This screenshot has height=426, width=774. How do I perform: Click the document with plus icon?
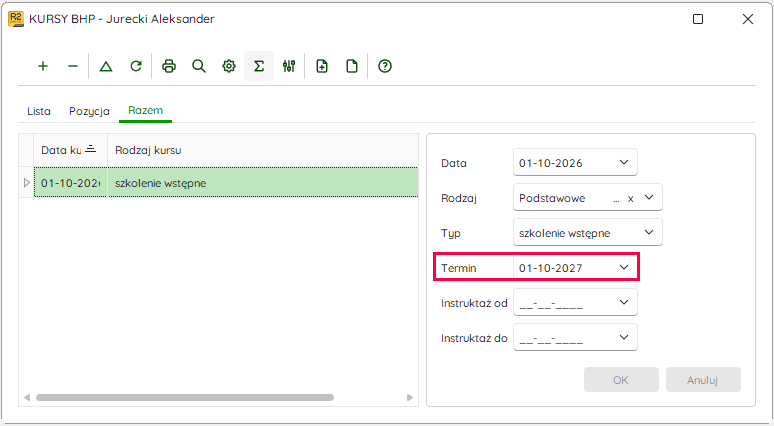click(322, 66)
